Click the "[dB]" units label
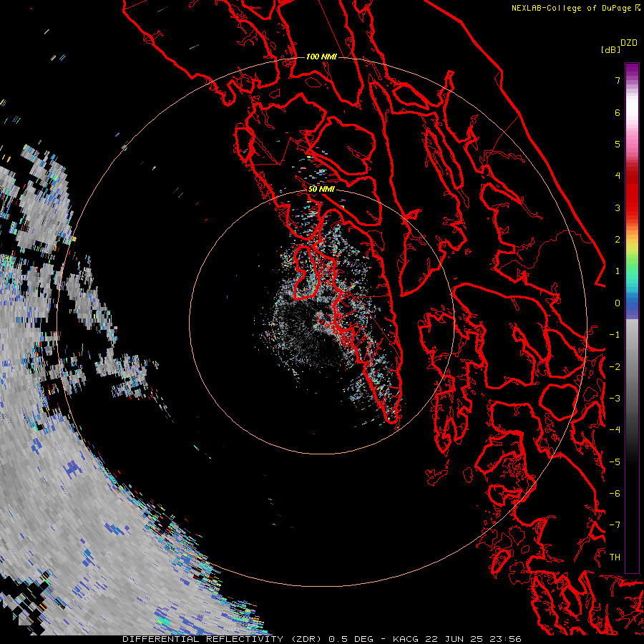Image resolution: width=644 pixels, height=644 pixels. coord(611,49)
